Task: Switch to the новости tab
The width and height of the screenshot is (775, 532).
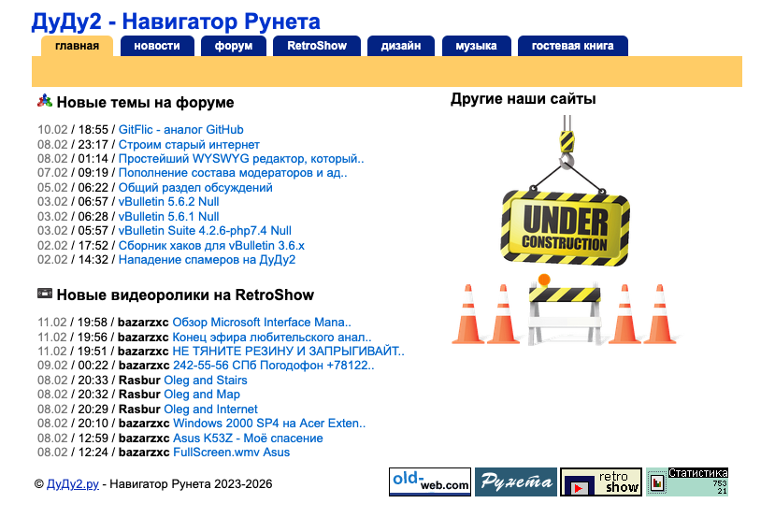Action: [x=157, y=46]
